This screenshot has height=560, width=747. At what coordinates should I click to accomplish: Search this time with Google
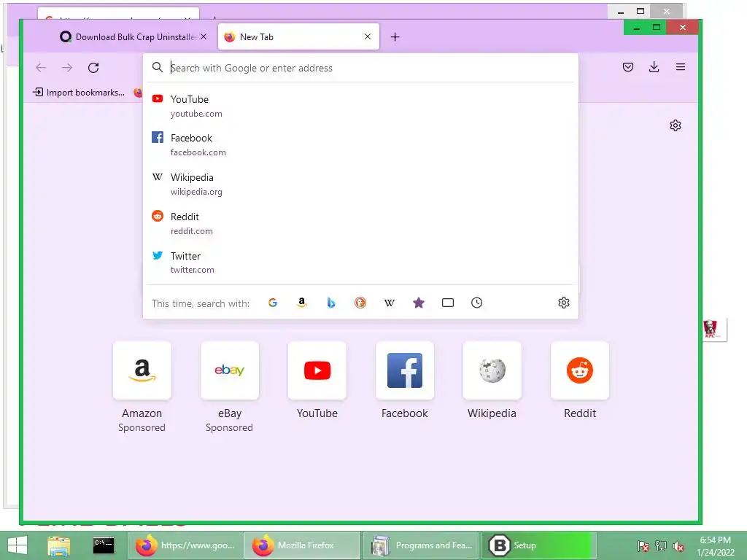click(273, 303)
